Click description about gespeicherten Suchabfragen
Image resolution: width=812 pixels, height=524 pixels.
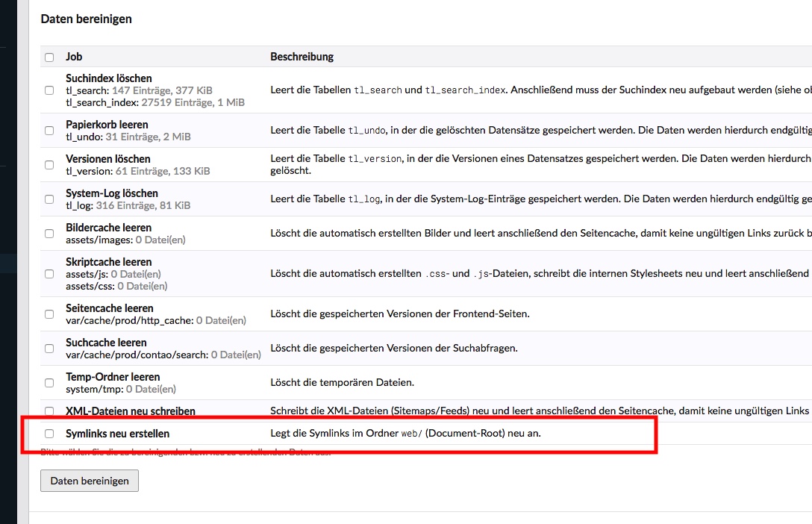click(x=394, y=348)
